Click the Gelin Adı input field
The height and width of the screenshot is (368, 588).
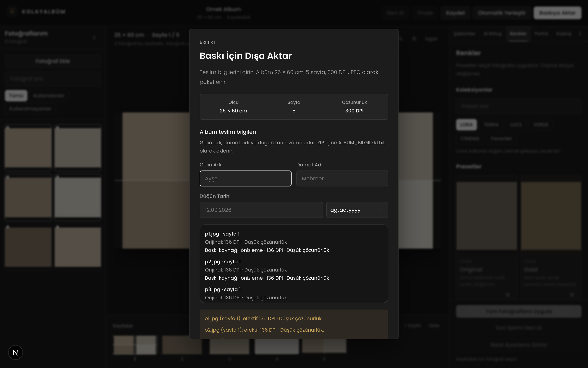click(x=245, y=178)
